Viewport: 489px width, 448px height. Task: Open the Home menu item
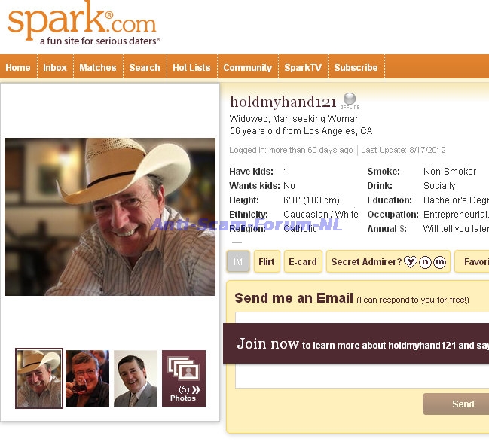click(x=18, y=67)
